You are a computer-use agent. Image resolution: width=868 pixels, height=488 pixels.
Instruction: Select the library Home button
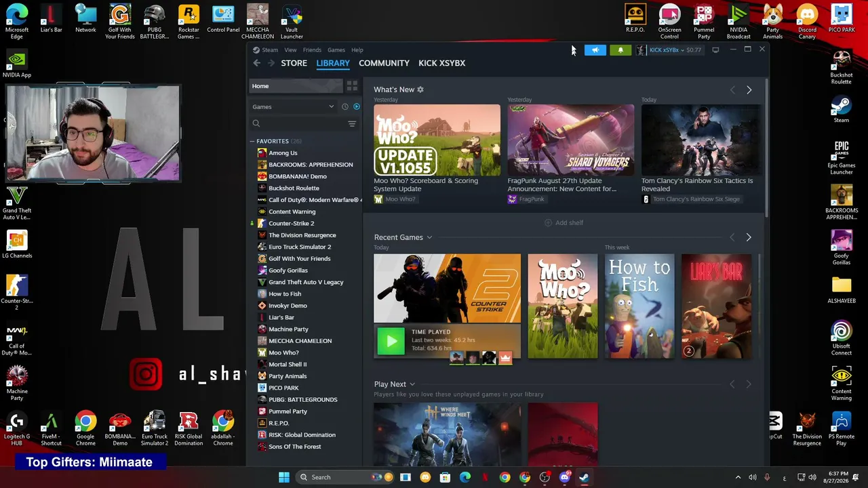click(296, 86)
